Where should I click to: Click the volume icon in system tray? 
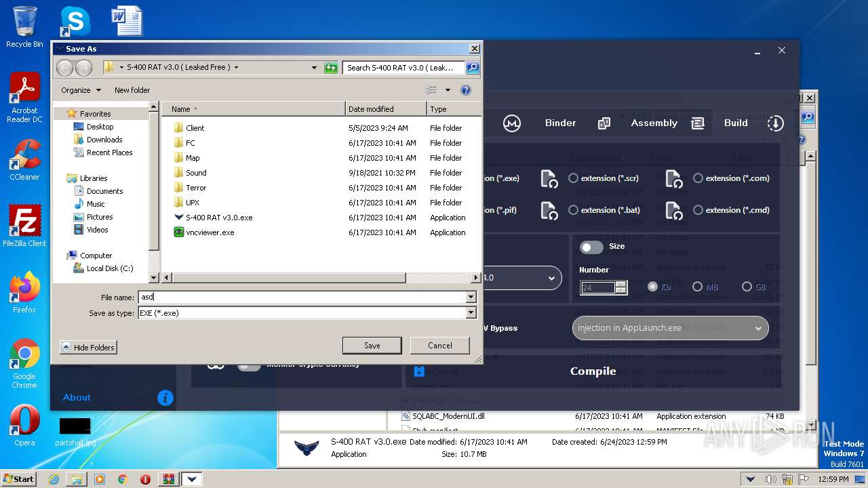772,479
